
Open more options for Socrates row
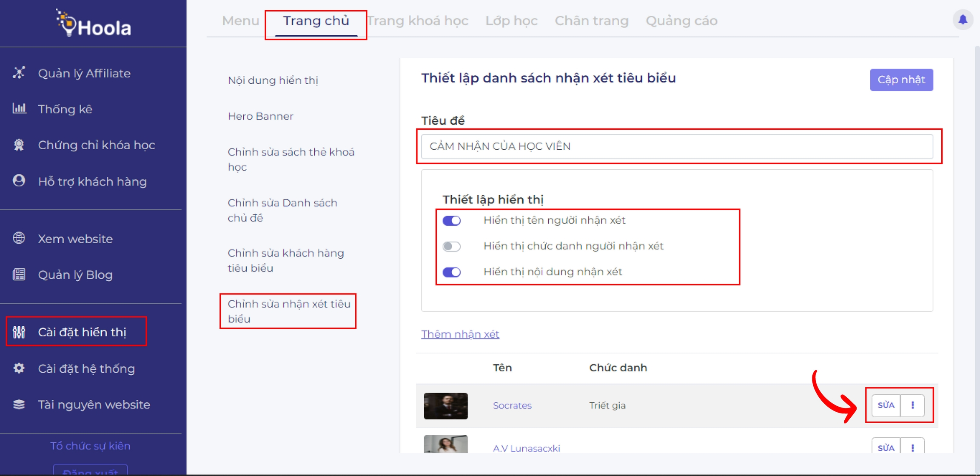[912, 405]
